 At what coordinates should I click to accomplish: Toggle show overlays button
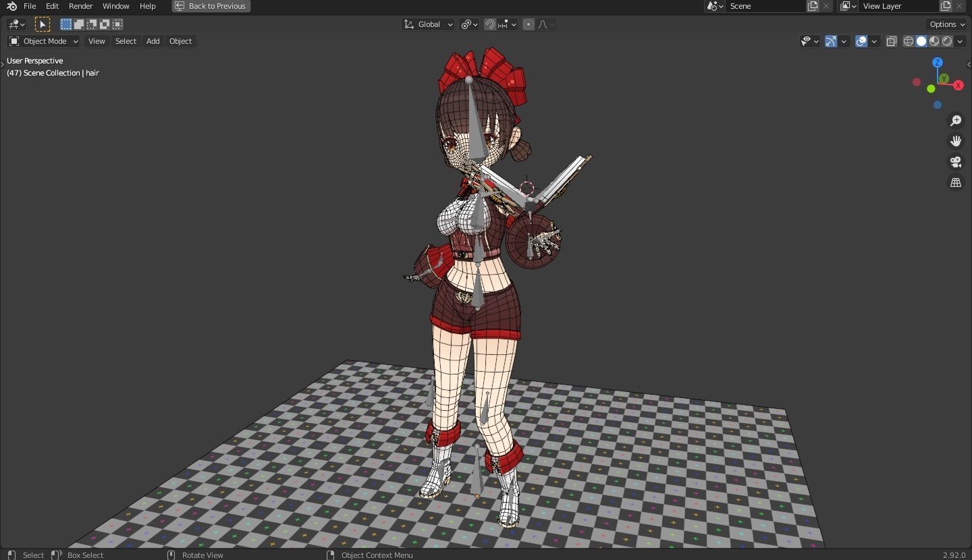[x=861, y=41]
